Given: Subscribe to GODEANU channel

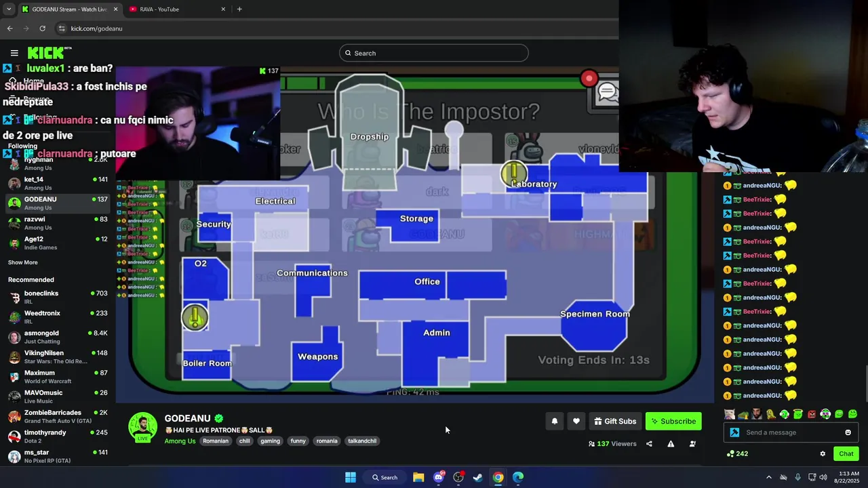Looking at the screenshot, I should pyautogui.click(x=673, y=421).
